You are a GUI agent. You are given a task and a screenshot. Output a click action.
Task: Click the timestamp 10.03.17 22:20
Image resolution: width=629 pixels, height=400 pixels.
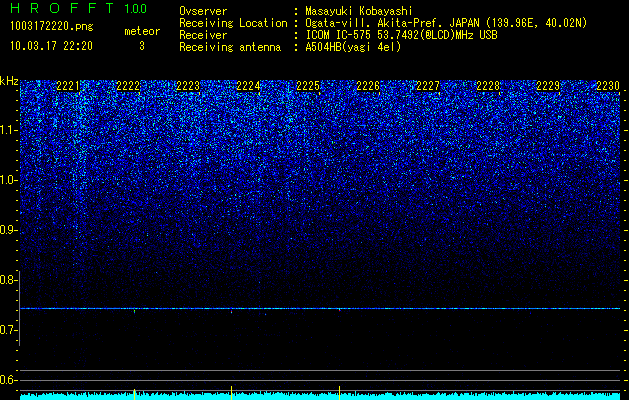[51, 46]
